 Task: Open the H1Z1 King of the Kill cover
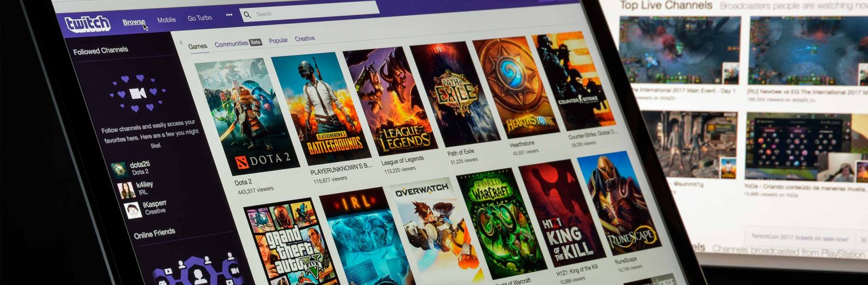(x=562, y=212)
